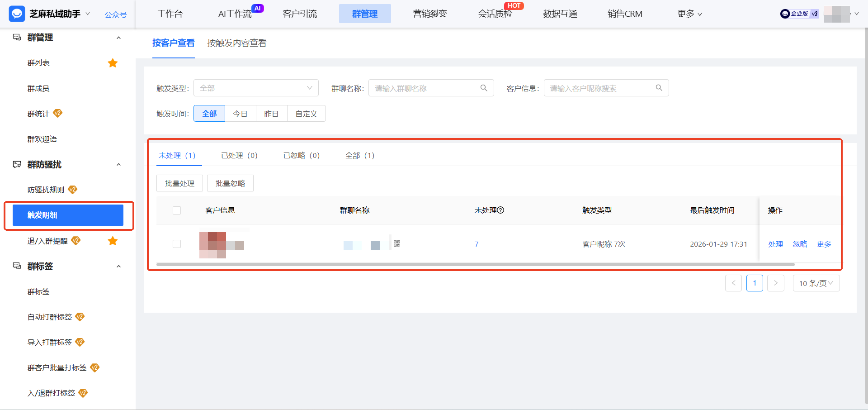Click the 处理 link in the operations column
The height and width of the screenshot is (410, 868).
(776, 244)
